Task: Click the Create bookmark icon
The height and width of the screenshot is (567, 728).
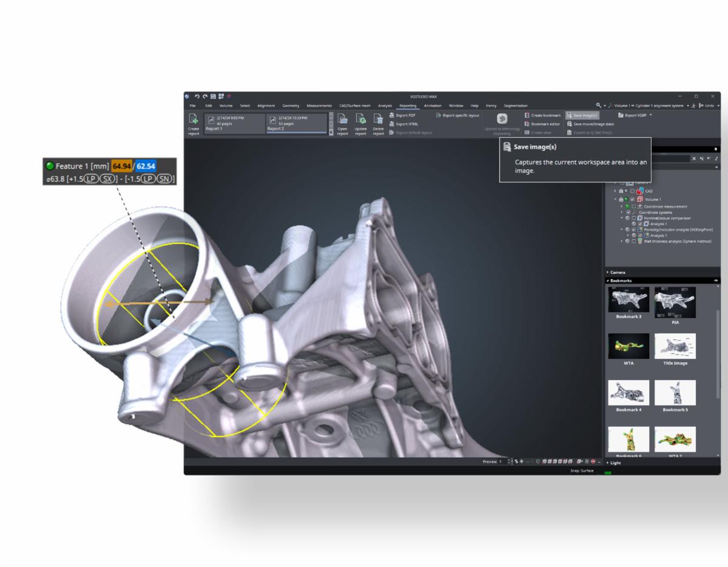Action: (526, 115)
